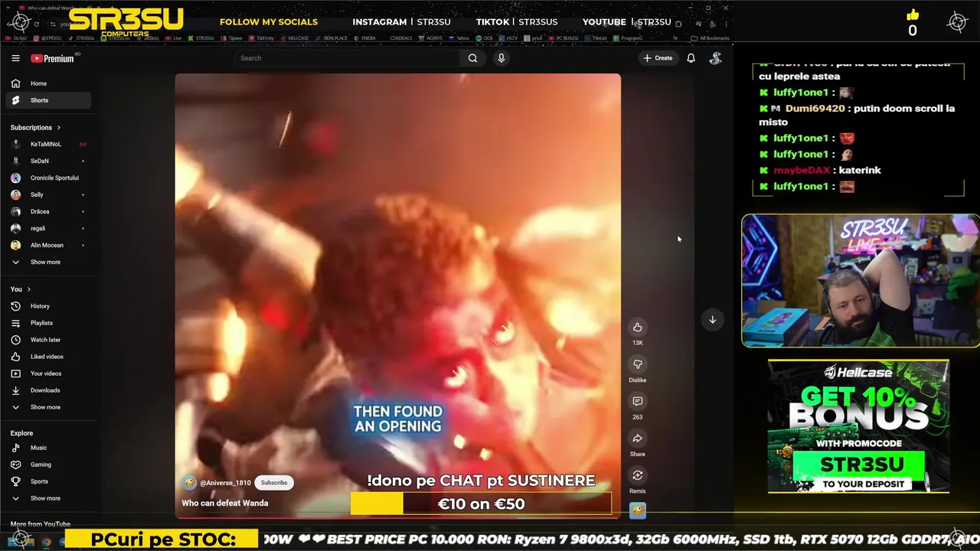This screenshot has width=980, height=551.
Task: Open History page
Action: pos(49,306)
